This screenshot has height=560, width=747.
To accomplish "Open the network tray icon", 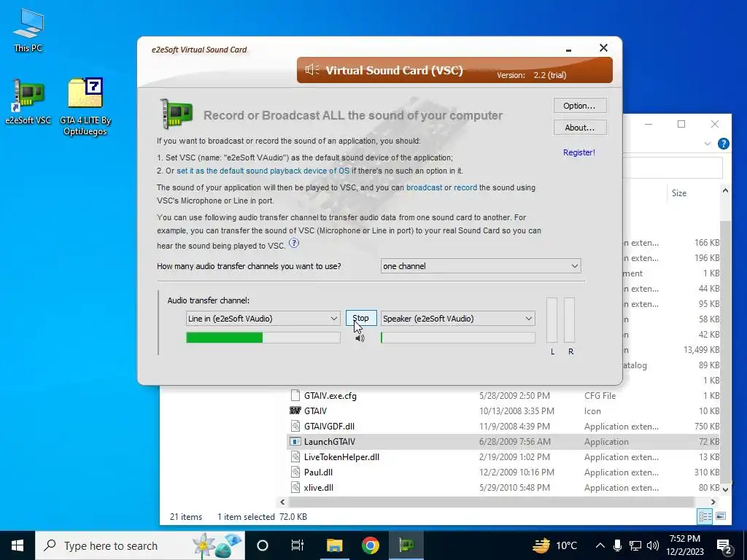I will [x=635, y=545].
